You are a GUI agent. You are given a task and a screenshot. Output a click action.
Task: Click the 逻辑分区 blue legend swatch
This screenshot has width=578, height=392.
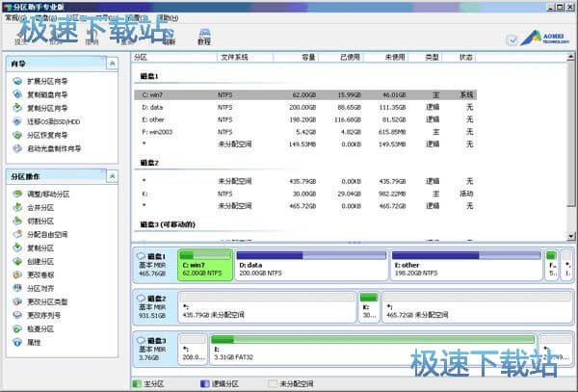pyautogui.click(x=205, y=384)
